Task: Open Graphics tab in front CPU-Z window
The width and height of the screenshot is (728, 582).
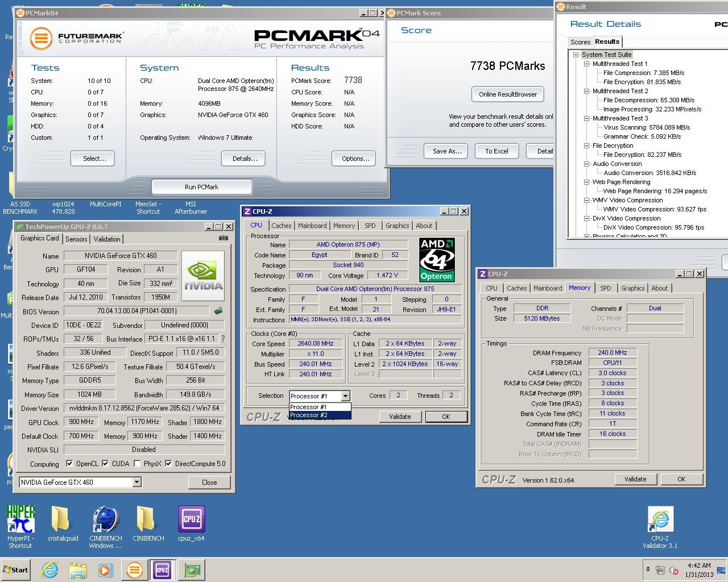Action: point(397,226)
